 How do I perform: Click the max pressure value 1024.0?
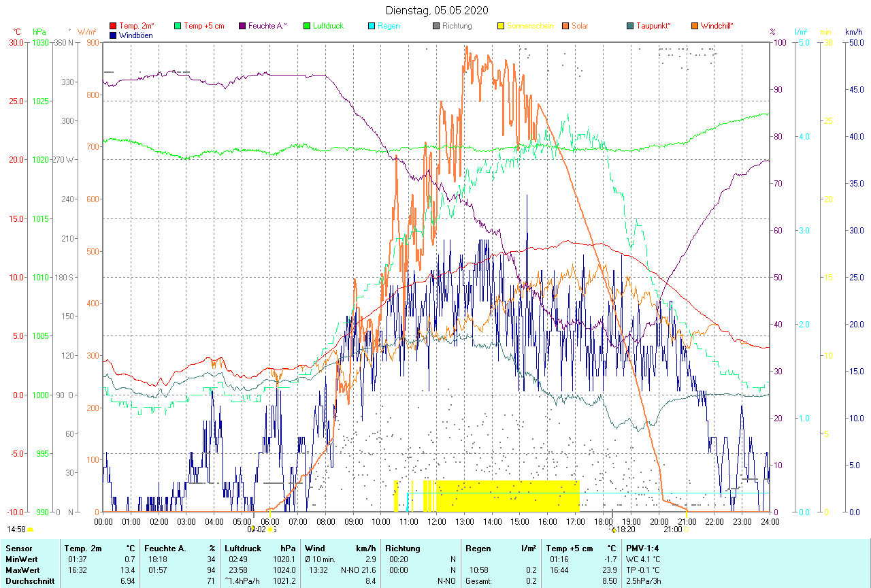pos(284,570)
